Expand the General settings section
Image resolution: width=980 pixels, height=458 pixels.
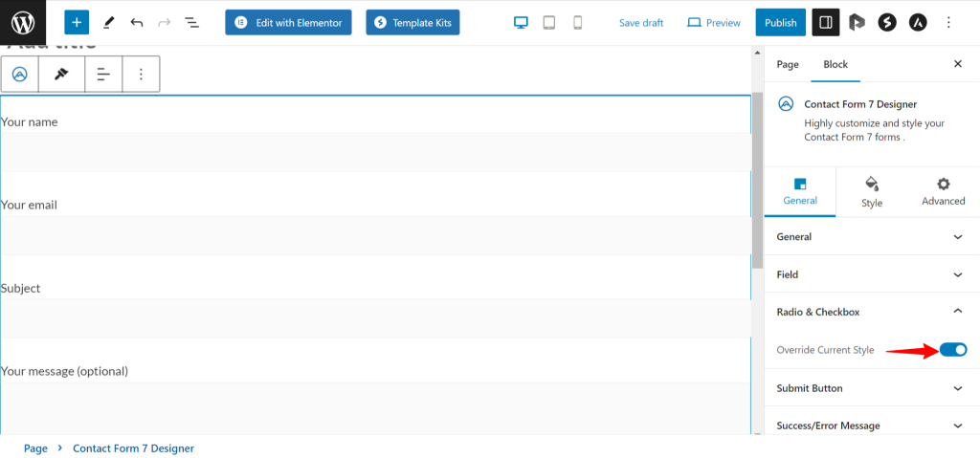click(871, 236)
